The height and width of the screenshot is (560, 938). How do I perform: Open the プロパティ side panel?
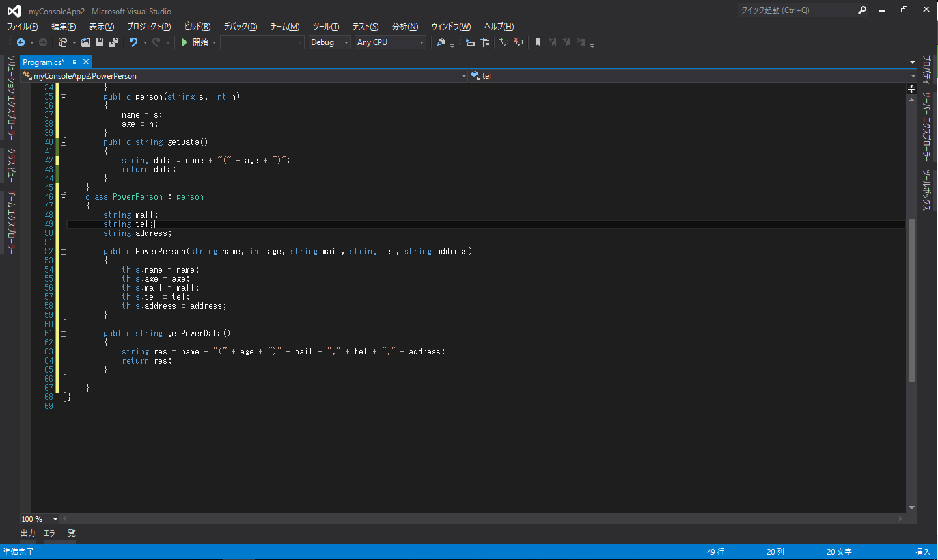(926, 70)
